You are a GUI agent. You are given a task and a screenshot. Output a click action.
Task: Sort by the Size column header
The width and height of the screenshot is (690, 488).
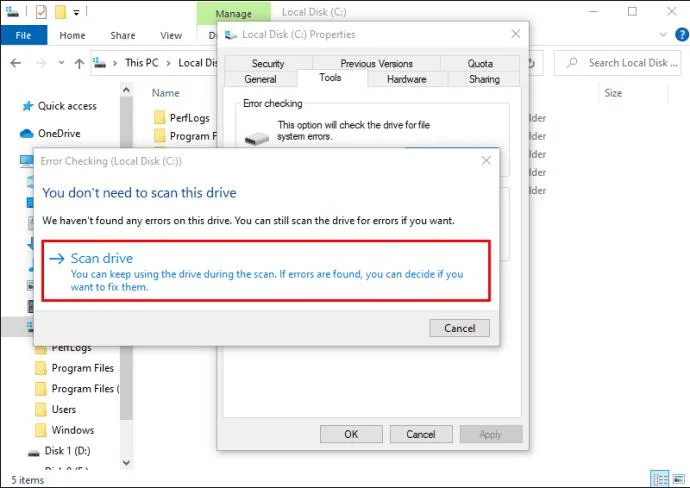(x=613, y=93)
